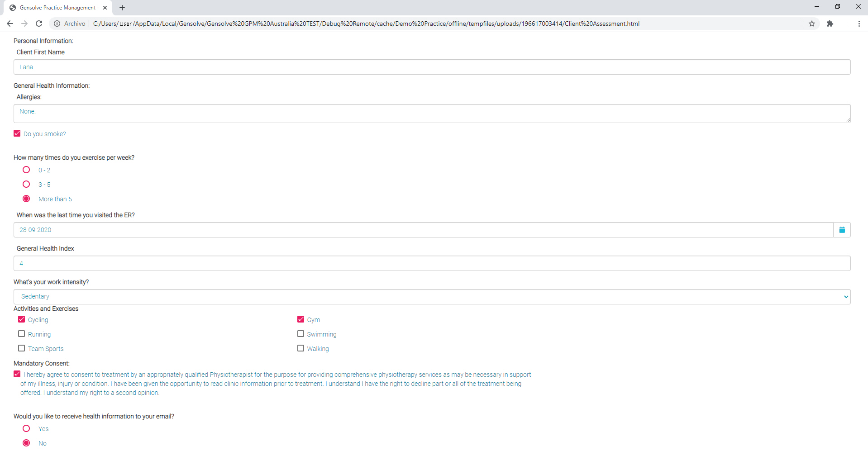Expand the work intensity dropdown
The height and width of the screenshot is (470, 868).
click(432, 297)
